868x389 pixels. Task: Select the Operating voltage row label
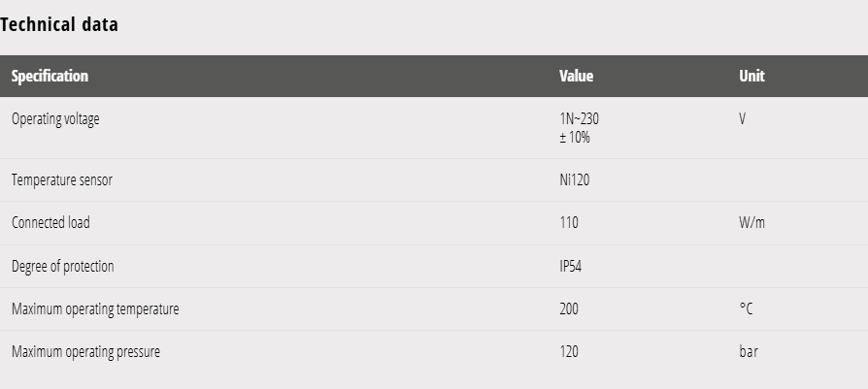point(55,119)
